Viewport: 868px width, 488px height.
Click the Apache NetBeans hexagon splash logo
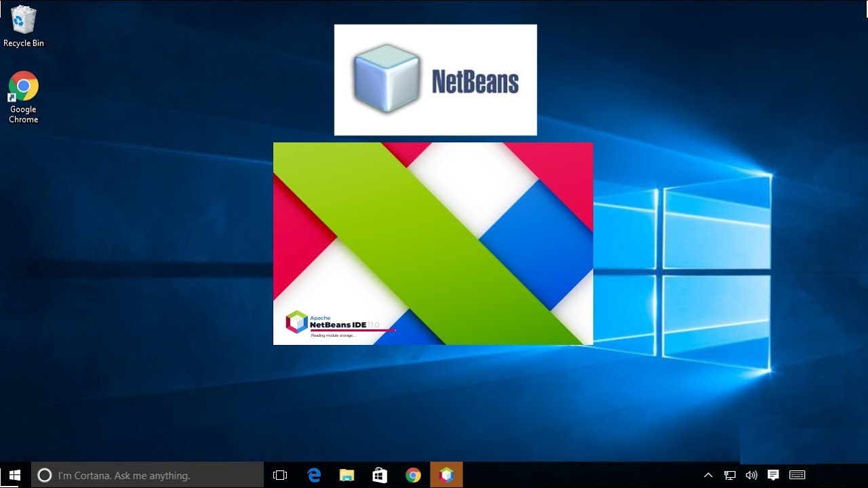(296, 322)
